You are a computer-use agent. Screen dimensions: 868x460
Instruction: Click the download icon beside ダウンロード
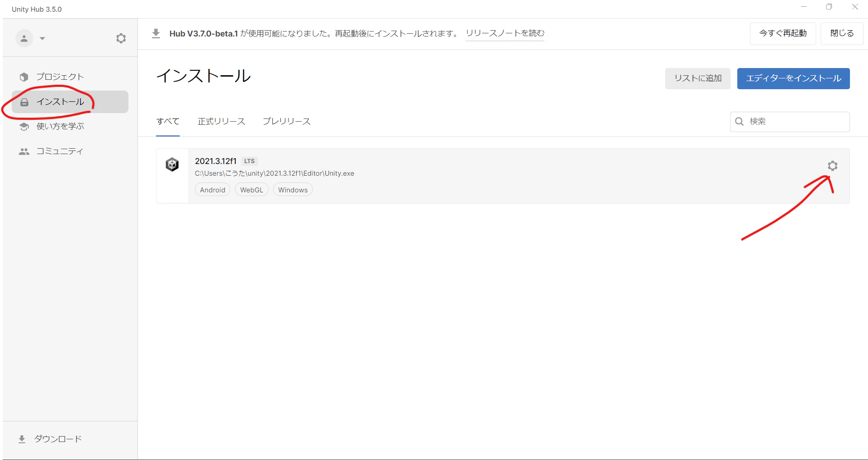[x=22, y=439]
